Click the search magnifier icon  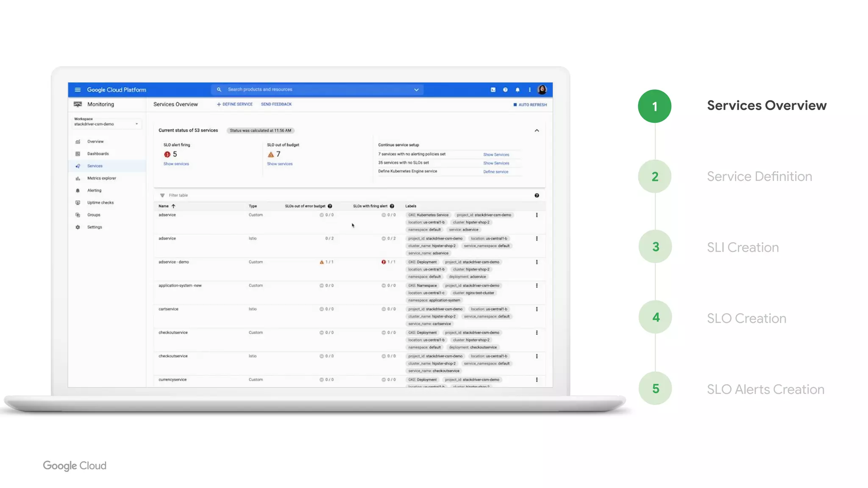click(219, 89)
